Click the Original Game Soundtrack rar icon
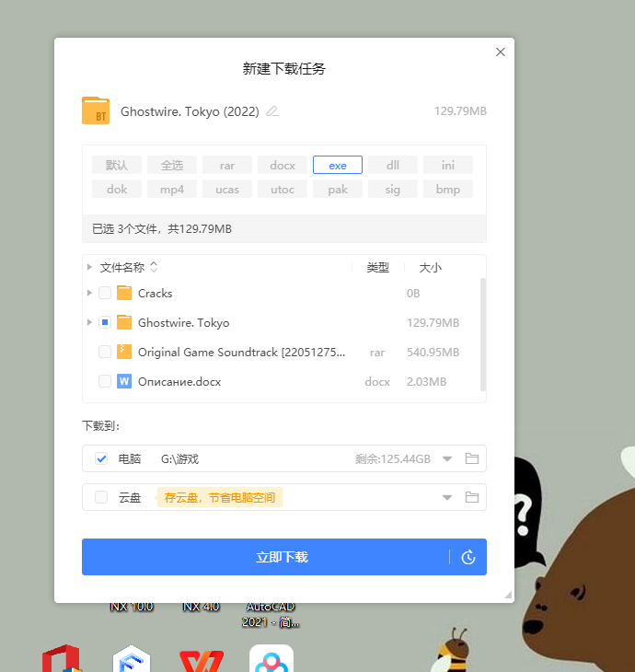This screenshot has width=635, height=672. [124, 353]
